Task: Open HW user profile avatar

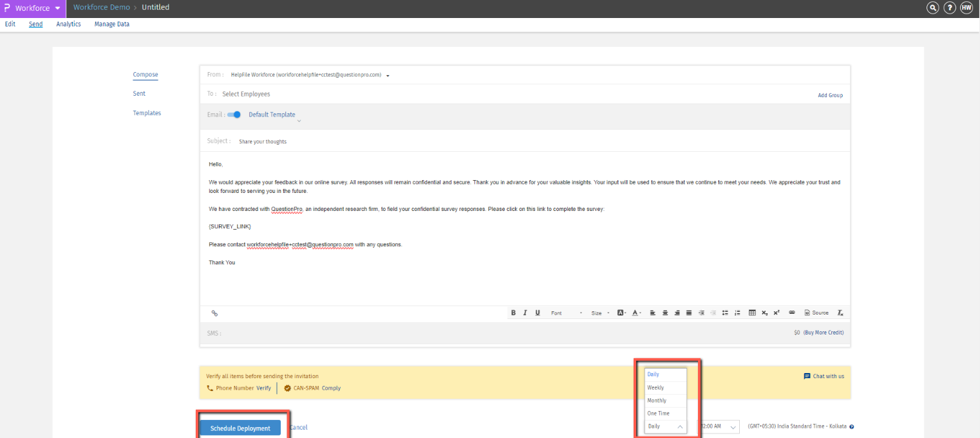Action: click(966, 8)
